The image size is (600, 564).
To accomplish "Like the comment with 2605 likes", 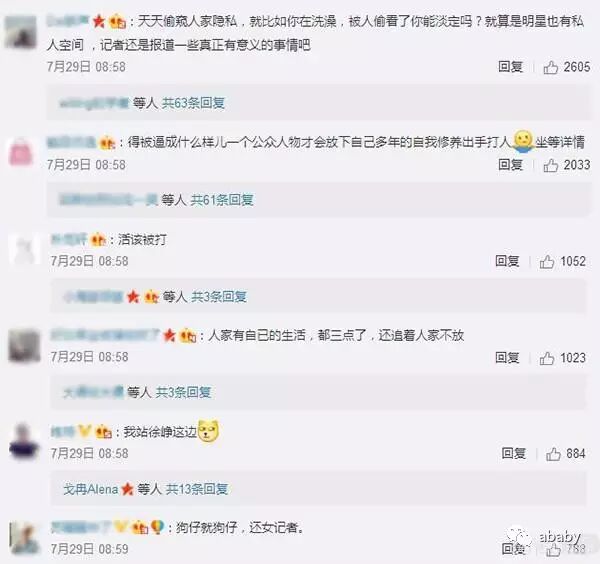I will pyautogui.click(x=550, y=67).
